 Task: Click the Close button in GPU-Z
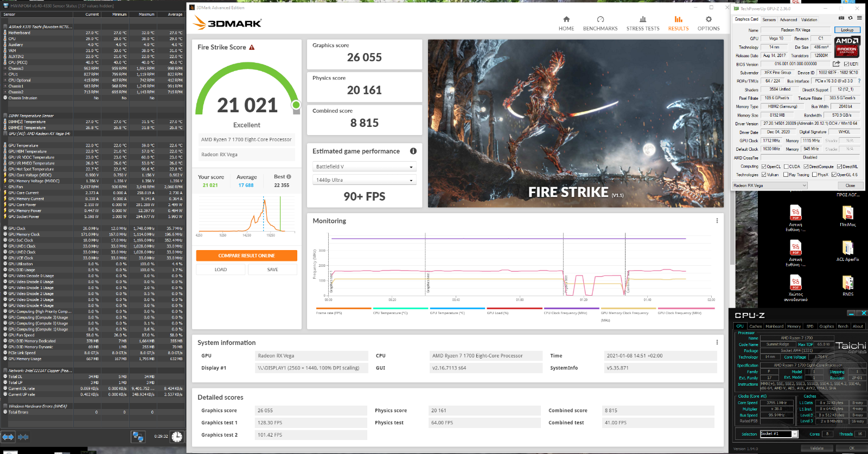point(850,186)
